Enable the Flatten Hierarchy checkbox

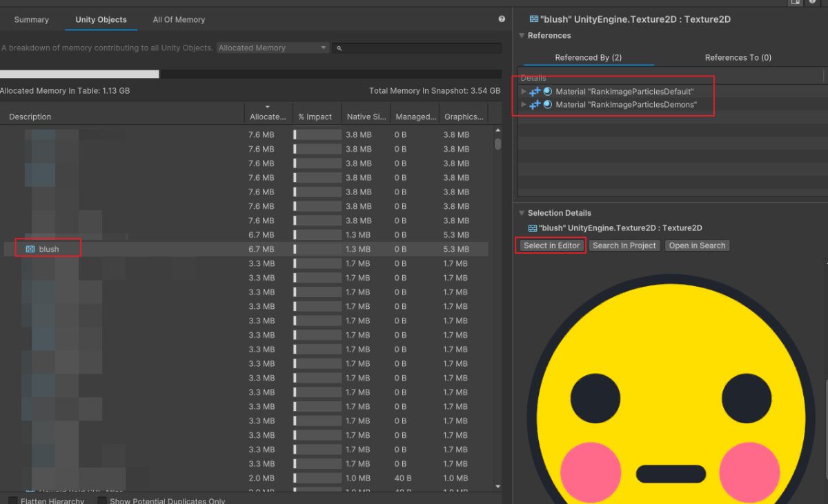13,501
